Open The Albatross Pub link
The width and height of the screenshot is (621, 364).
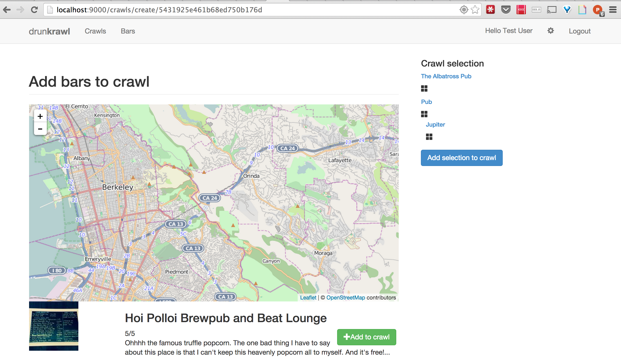coord(446,76)
